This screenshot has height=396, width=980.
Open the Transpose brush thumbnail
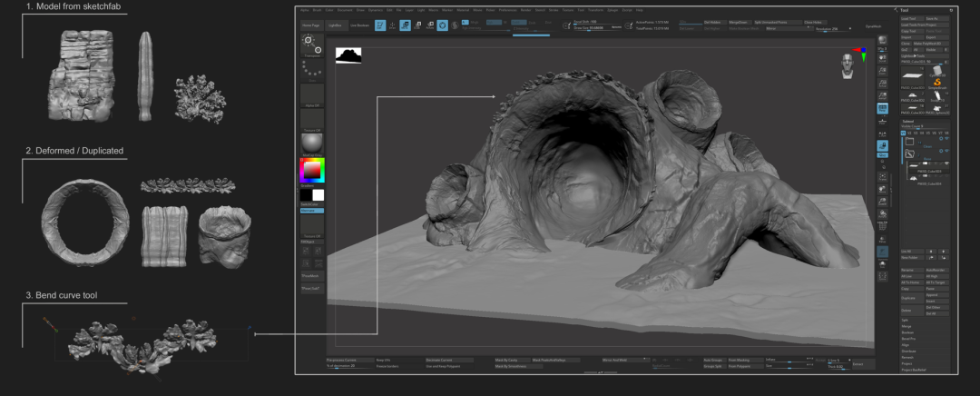312,44
